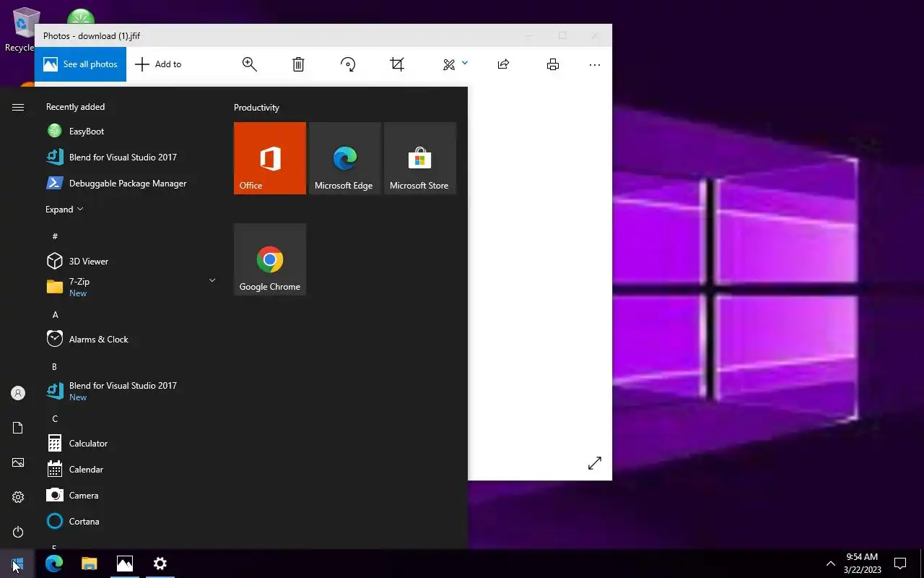Open Blend for Visual Studio 2017 under B

(x=130, y=392)
